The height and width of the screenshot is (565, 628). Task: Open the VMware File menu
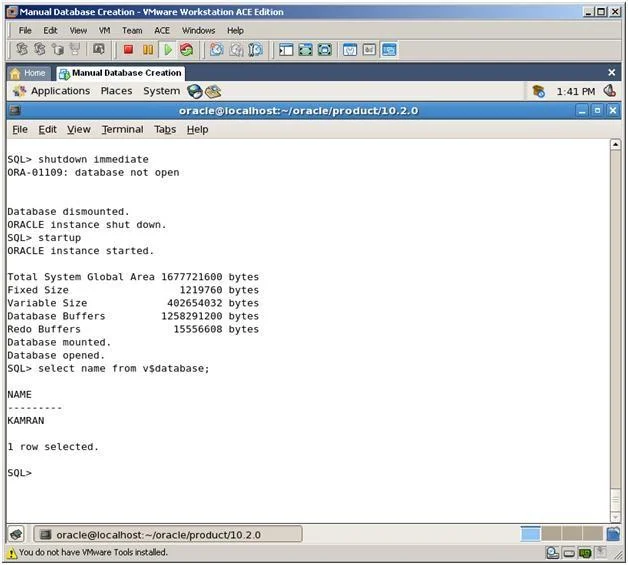pyautogui.click(x=25, y=30)
